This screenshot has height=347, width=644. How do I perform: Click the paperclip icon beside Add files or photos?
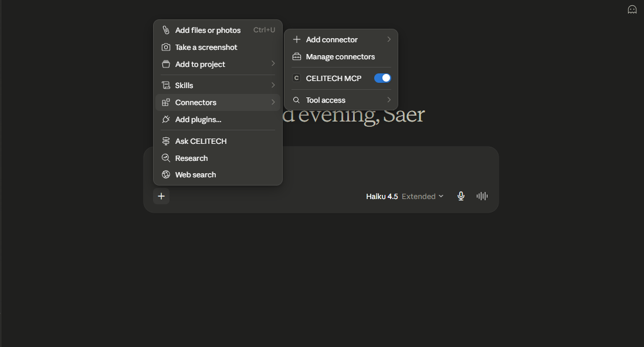(x=166, y=30)
